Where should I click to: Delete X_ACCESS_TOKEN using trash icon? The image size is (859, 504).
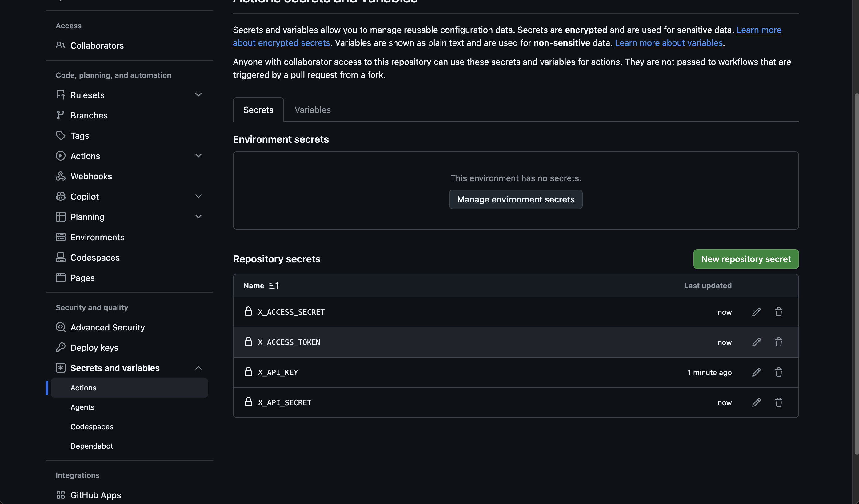[778, 342]
